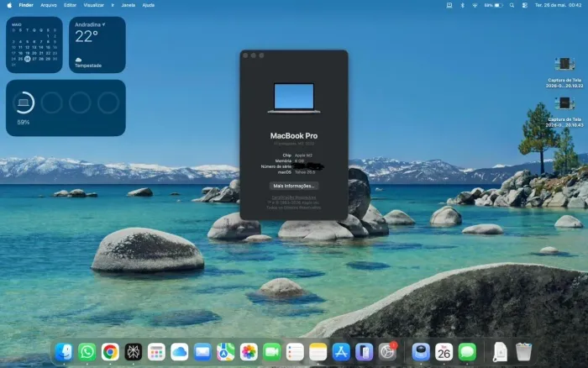Select Captura de Tela 20.10.22 file
Image resolution: width=588 pixels, height=368 pixels.
pos(564,73)
